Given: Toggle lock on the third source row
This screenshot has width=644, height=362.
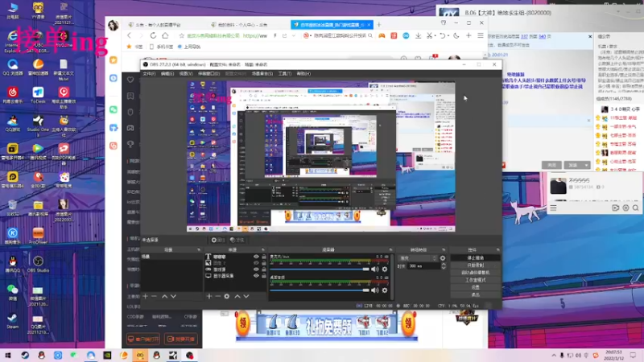Looking at the screenshot, I should 264,269.
